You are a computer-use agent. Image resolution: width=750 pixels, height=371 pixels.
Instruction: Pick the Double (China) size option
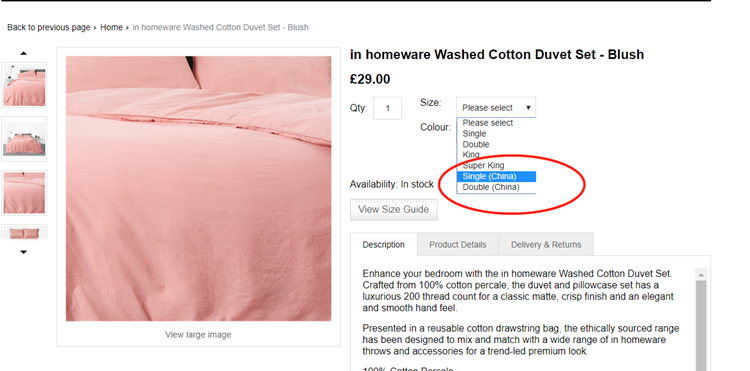click(x=491, y=187)
